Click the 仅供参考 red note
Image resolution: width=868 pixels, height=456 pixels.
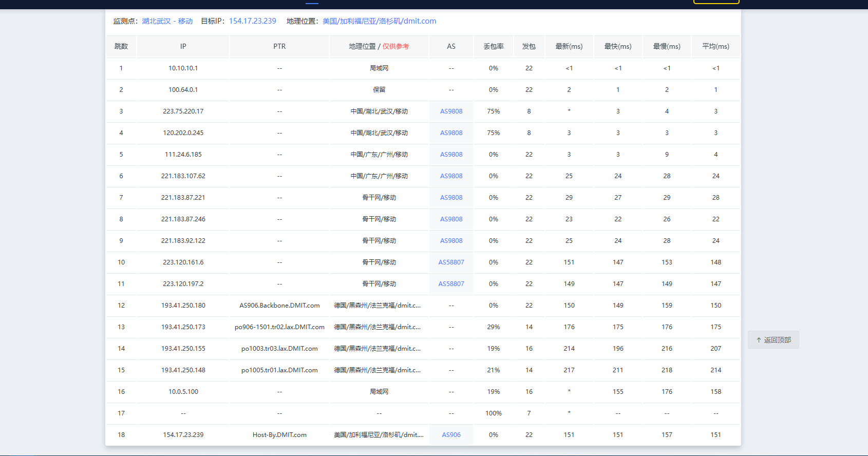pos(396,46)
